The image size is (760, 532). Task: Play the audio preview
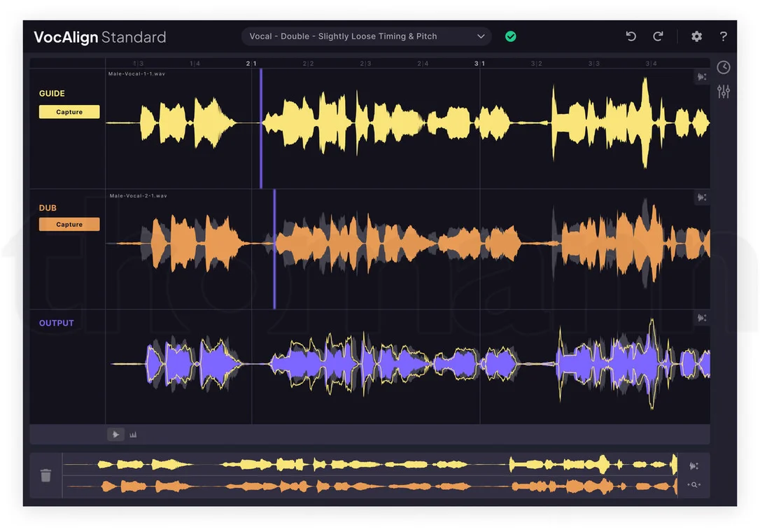(x=115, y=435)
